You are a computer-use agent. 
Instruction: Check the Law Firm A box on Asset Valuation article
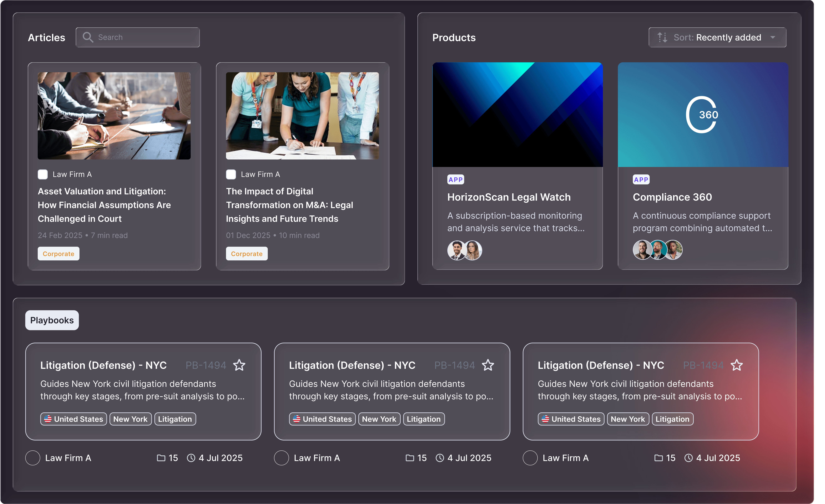point(43,174)
